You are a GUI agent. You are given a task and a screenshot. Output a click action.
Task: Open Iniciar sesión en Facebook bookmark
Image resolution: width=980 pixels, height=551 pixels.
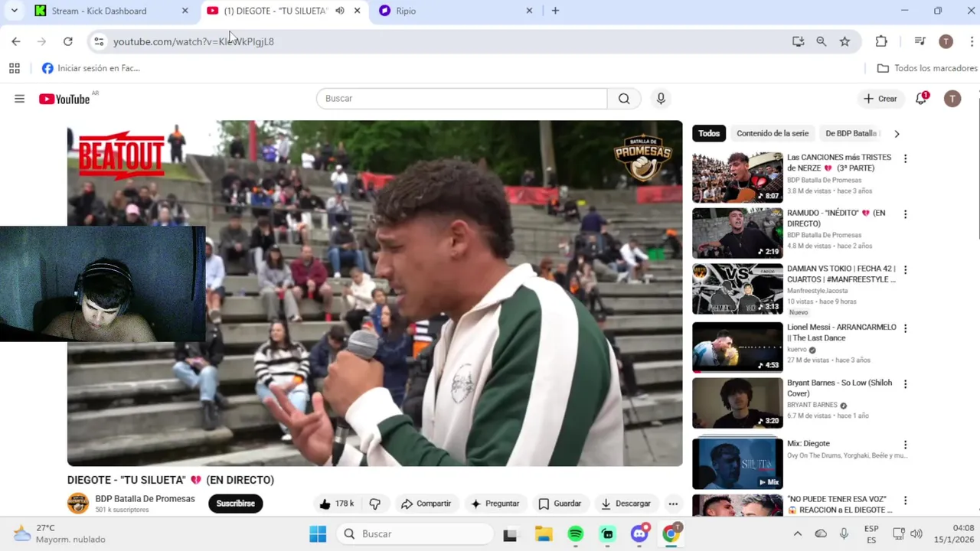point(91,68)
